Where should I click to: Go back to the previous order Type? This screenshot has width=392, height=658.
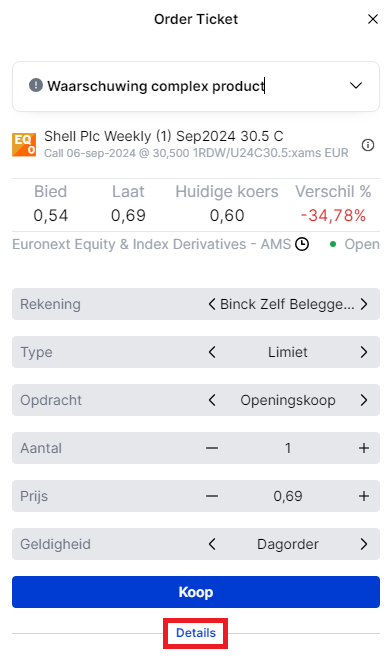pyautogui.click(x=212, y=352)
